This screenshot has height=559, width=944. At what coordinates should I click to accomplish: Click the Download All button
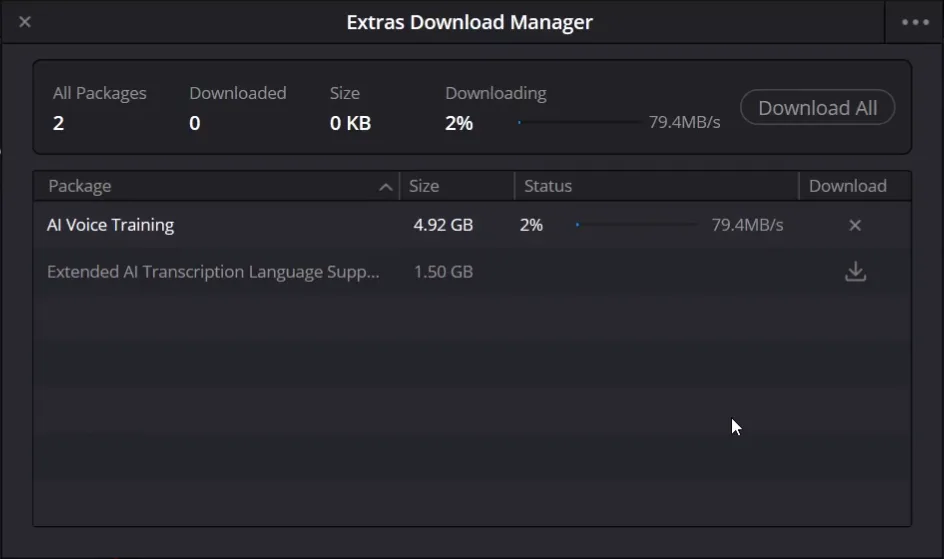coord(817,108)
